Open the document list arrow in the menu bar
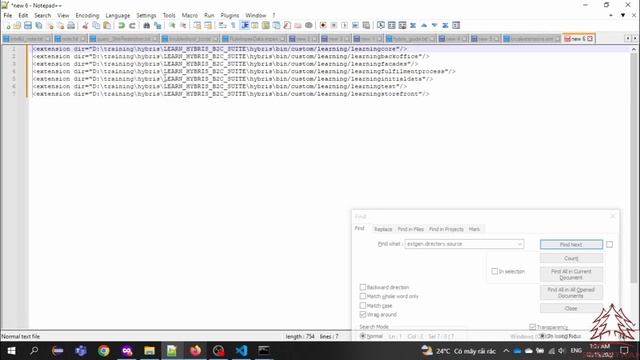The width and height of the screenshot is (640, 360). click(623, 15)
